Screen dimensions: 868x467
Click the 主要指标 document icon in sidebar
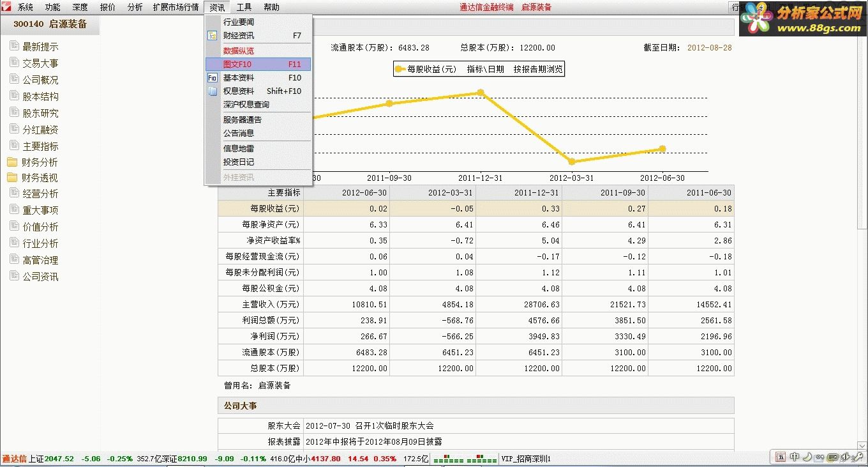click(x=14, y=146)
